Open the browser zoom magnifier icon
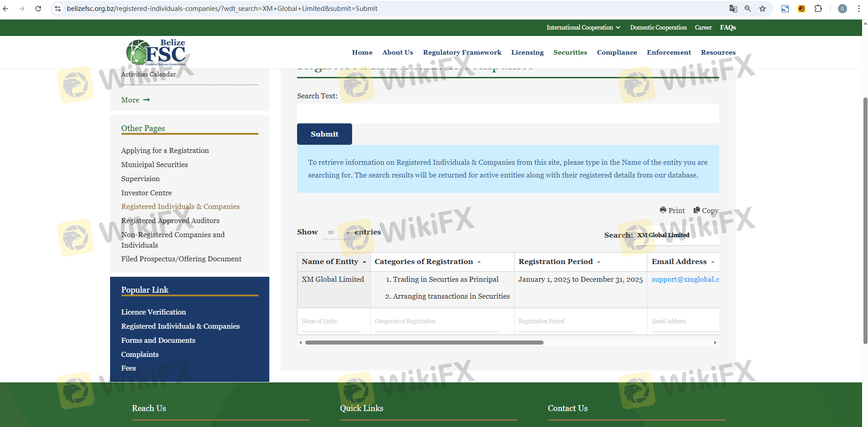 (747, 9)
